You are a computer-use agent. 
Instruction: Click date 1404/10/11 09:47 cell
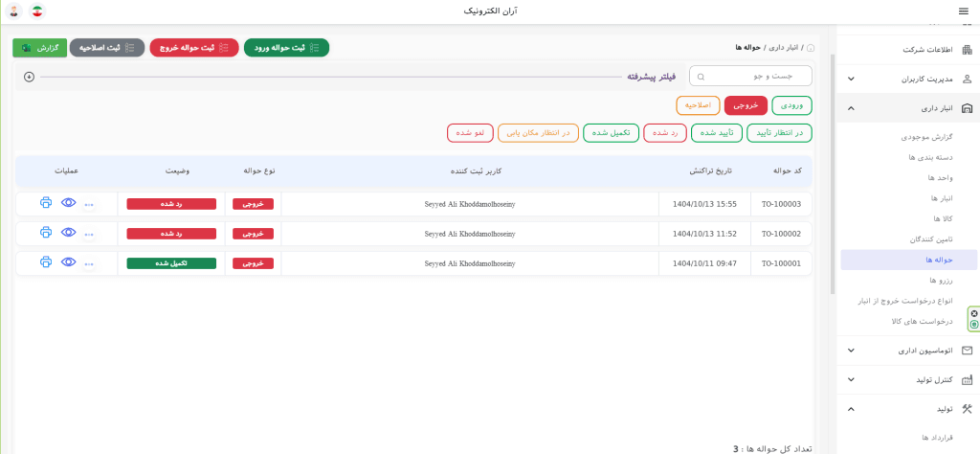click(704, 263)
